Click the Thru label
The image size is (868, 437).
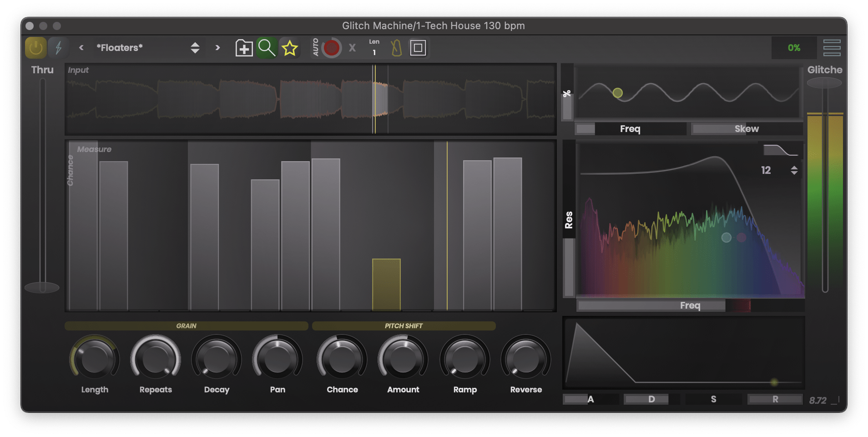(42, 70)
